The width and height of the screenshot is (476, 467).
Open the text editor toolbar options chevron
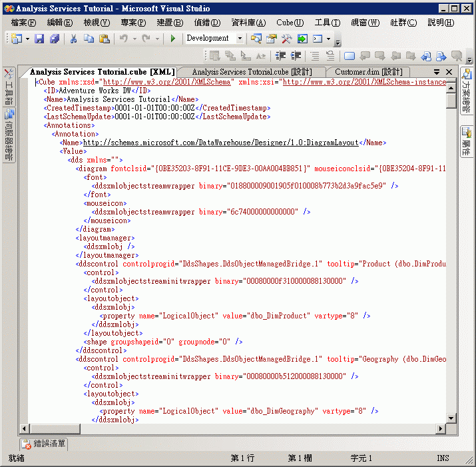(469, 59)
